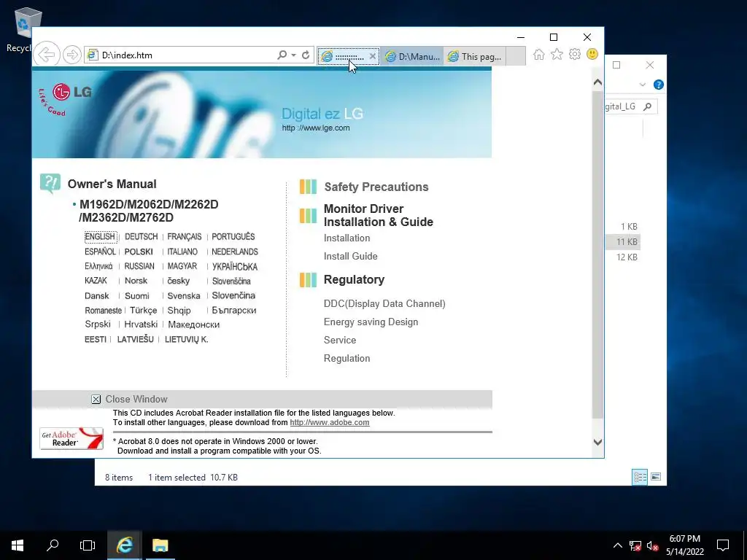Image resolution: width=747 pixels, height=560 pixels.
Task: Open the Hrvatski manual link
Action: click(x=141, y=324)
